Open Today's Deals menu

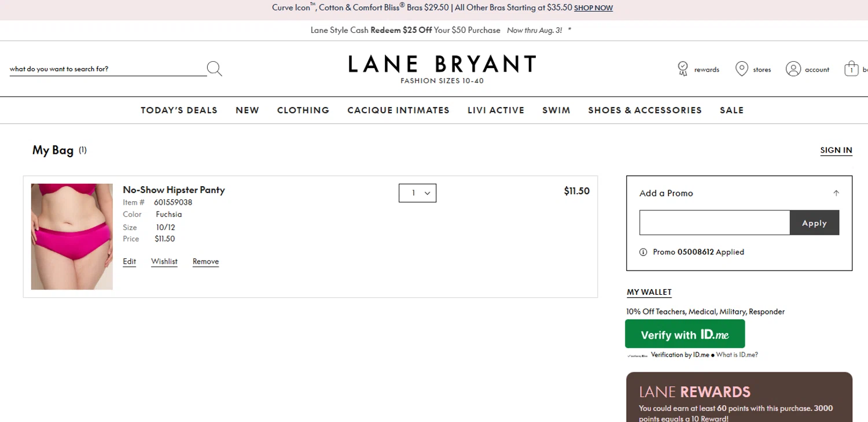pyautogui.click(x=179, y=110)
